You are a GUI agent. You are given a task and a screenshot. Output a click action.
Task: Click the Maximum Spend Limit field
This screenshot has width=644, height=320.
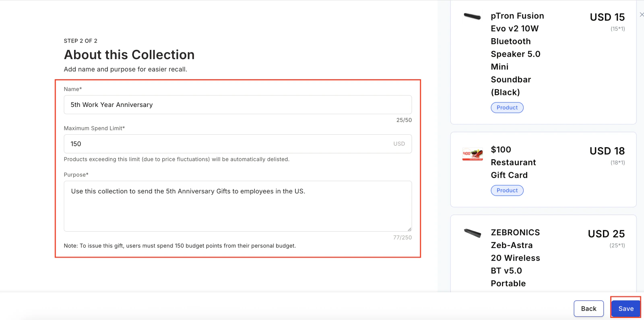(237, 144)
